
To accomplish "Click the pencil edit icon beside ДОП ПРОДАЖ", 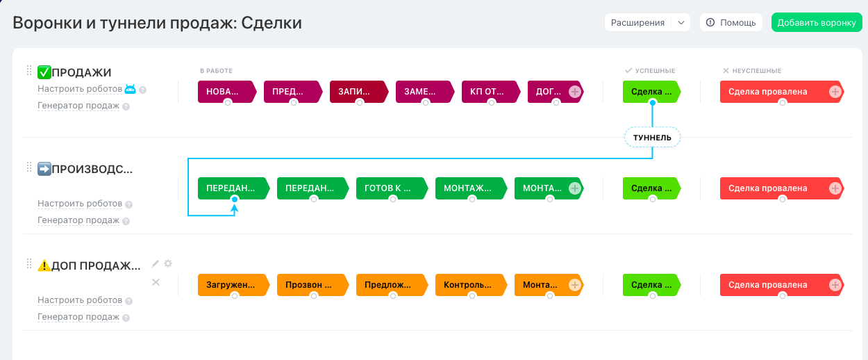I will 156,264.
